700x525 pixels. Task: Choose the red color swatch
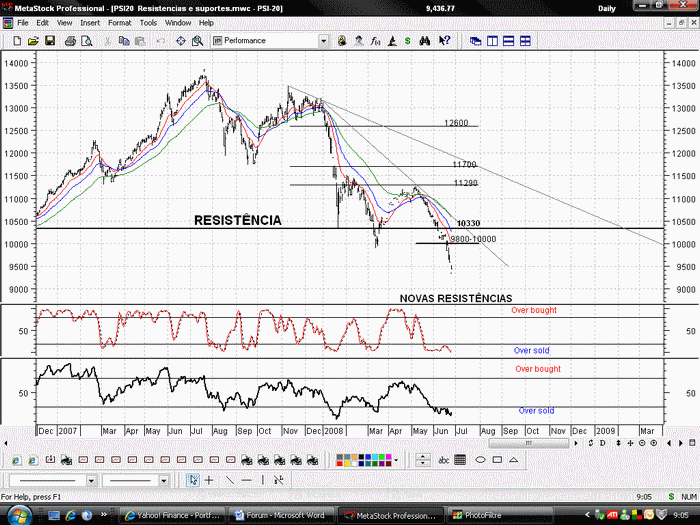point(340,464)
